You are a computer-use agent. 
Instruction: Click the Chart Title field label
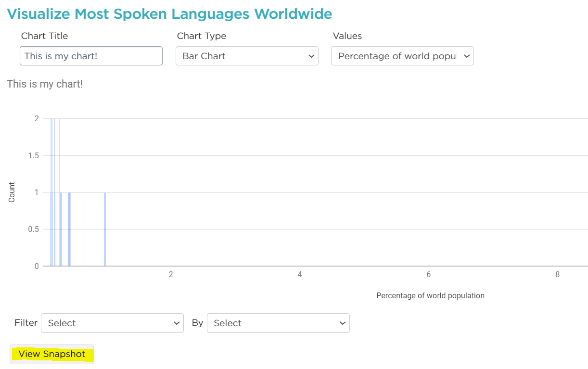44,36
